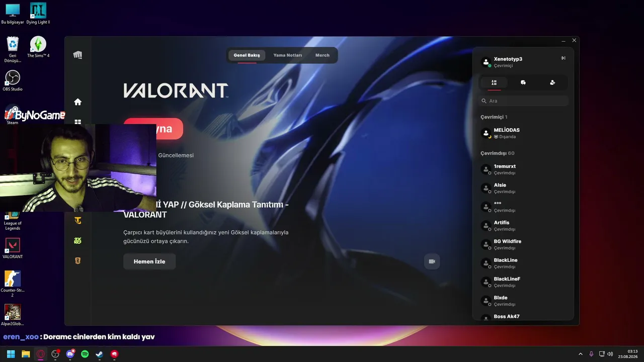Open the Windows Start menu
This screenshot has height=362, width=644.
11,354
